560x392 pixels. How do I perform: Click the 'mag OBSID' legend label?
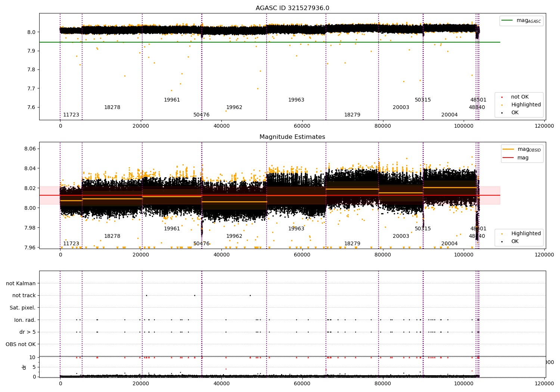pos(529,149)
